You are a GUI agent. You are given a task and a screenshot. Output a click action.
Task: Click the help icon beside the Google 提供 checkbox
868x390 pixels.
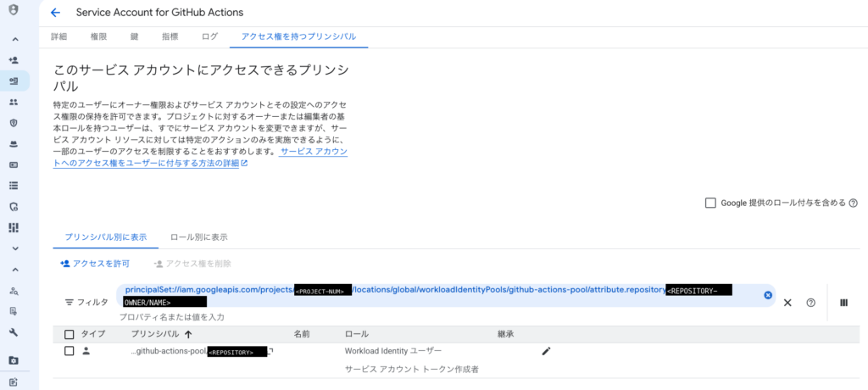pos(853,203)
